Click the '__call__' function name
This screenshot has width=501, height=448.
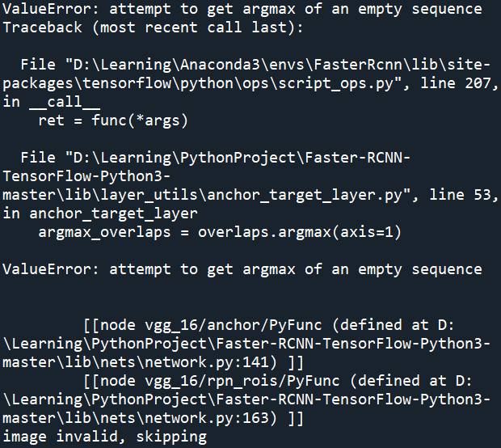point(65,103)
